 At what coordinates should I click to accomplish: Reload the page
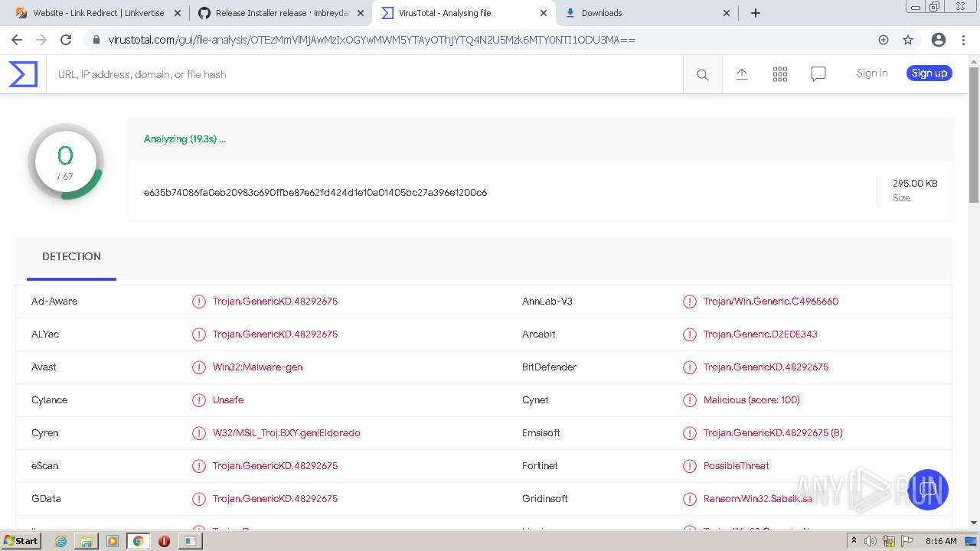click(x=66, y=40)
